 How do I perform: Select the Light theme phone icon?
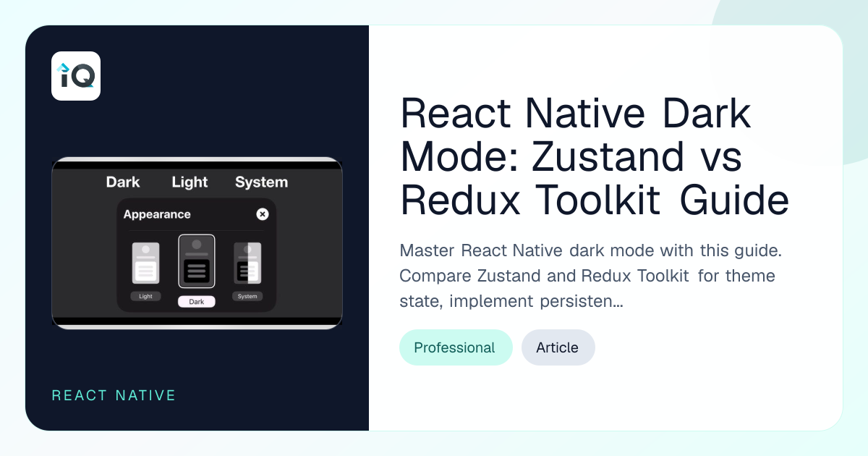point(145,263)
